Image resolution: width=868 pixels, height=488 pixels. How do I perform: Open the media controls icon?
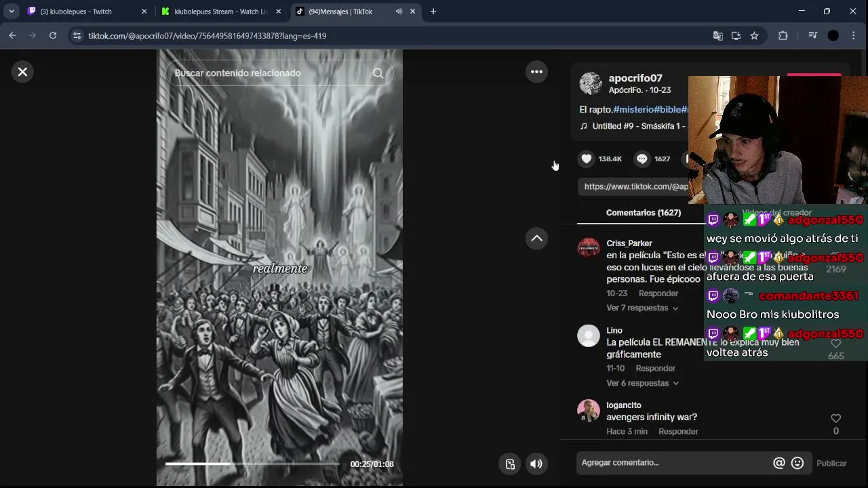(x=813, y=36)
